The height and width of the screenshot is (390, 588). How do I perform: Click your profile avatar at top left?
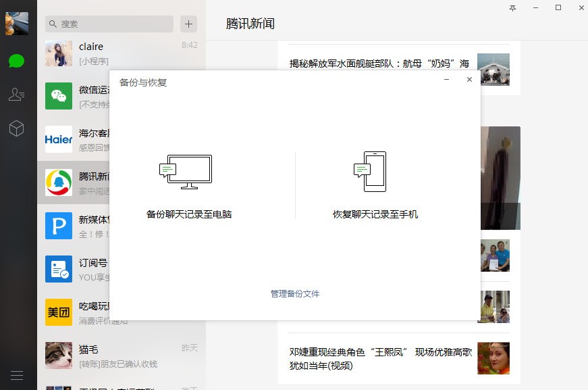click(x=17, y=22)
